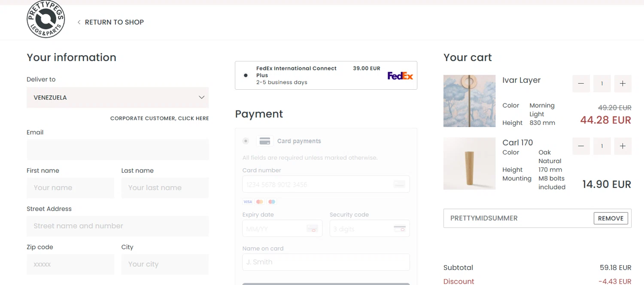Decrease Ivar Layer quantity
Screen dimensions: 644x285
coord(581,84)
